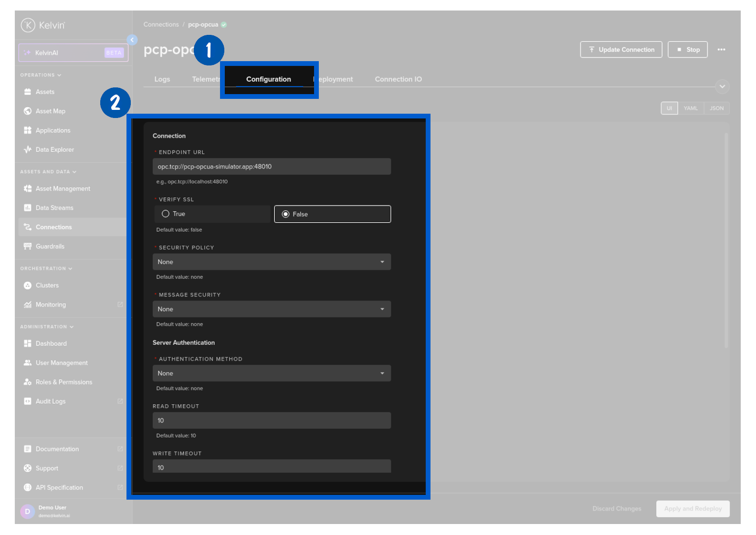The height and width of the screenshot is (535, 756).
Task: Open Asset Map globe icon
Action: click(x=28, y=111)
